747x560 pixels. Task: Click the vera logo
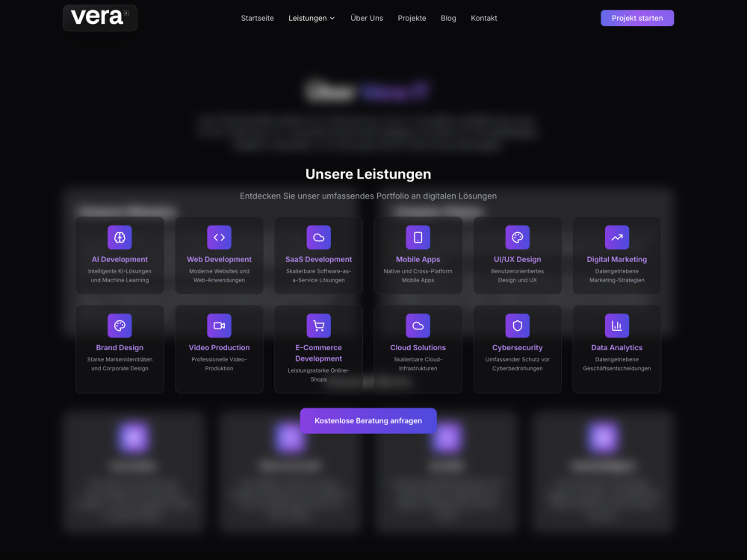point(100,18)
